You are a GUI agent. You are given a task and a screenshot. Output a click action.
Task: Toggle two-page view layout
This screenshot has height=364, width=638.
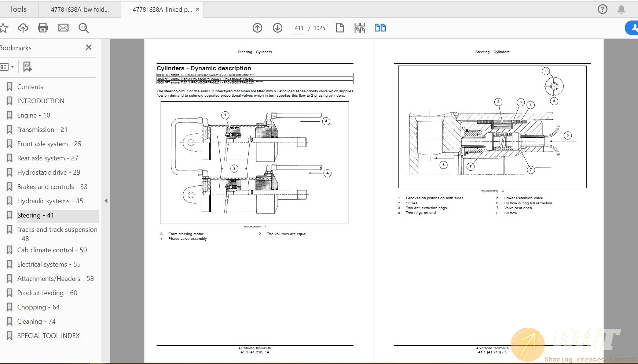click(x=380, y=28)
